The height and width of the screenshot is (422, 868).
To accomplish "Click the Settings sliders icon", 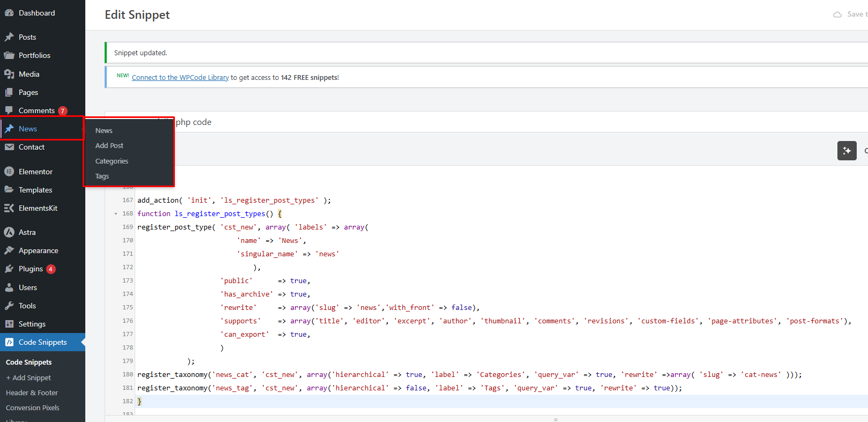I will (x=9, y=324).
